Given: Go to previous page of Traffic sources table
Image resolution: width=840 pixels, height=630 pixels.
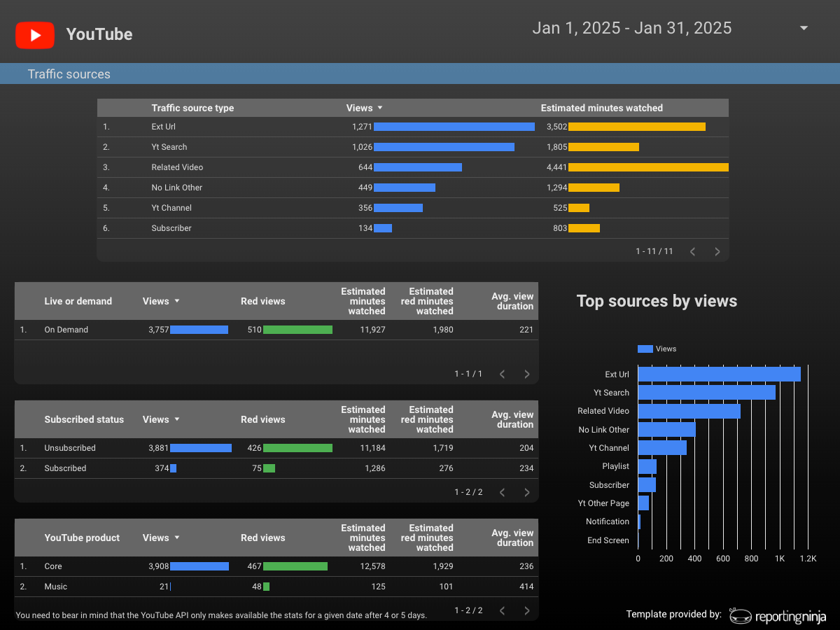Looking at the screenshot, I should (x=692, y=251).
